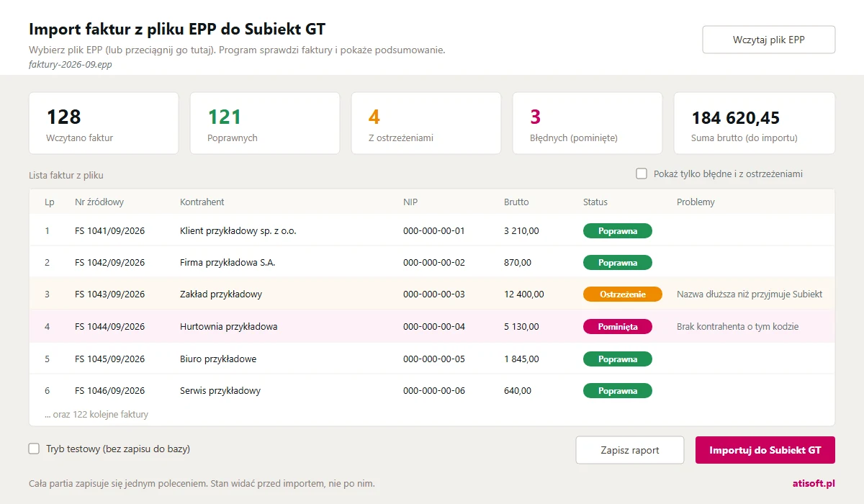
Task: Open the Błędnych (pominięte) summary card
Action: point(588,123)
